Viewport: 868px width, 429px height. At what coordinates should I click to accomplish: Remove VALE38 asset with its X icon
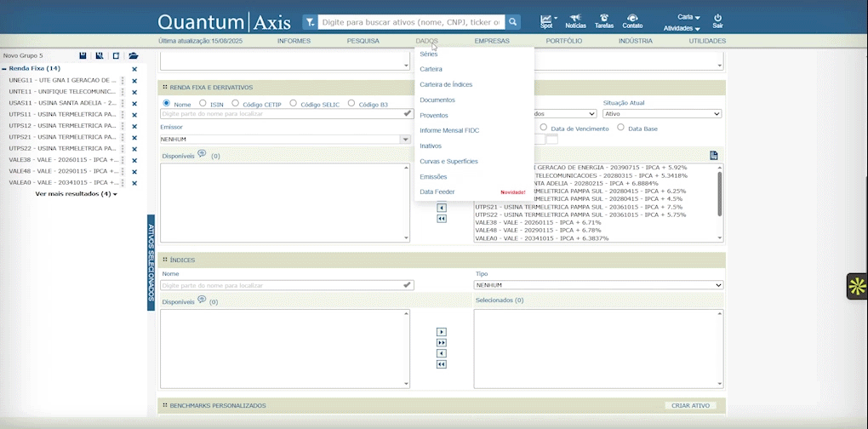coord(134,161)
